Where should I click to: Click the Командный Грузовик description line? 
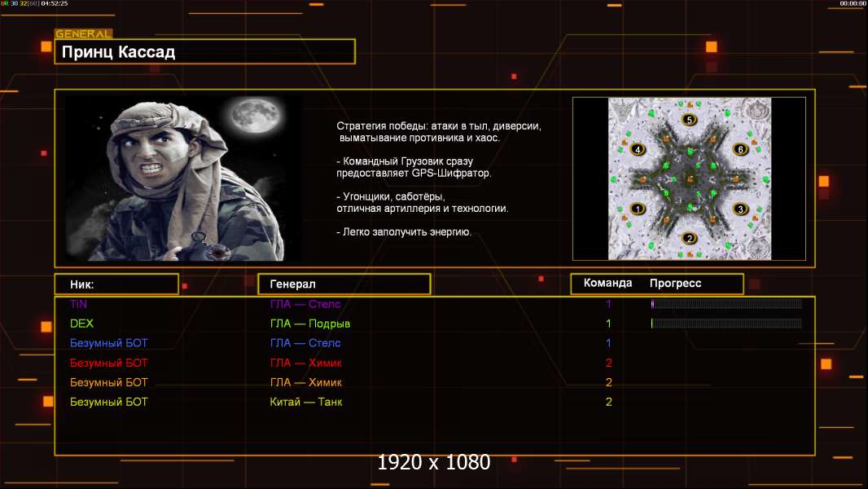[x=414, y=167]
